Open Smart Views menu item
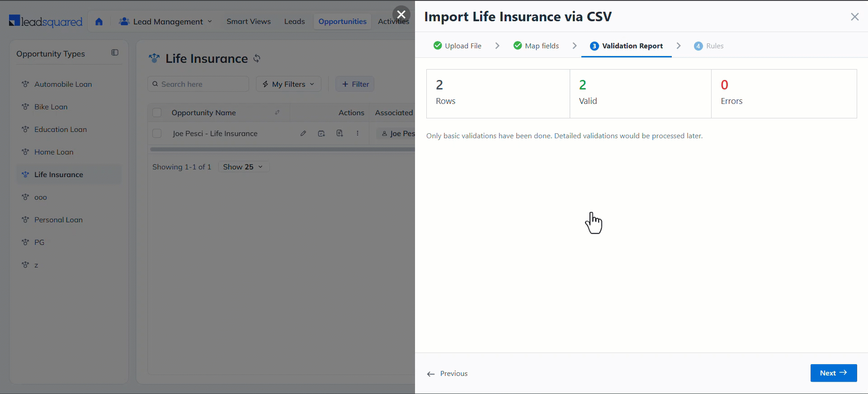Screen dimensions: 868x394 pyautogui.click(x=249, y=21)
